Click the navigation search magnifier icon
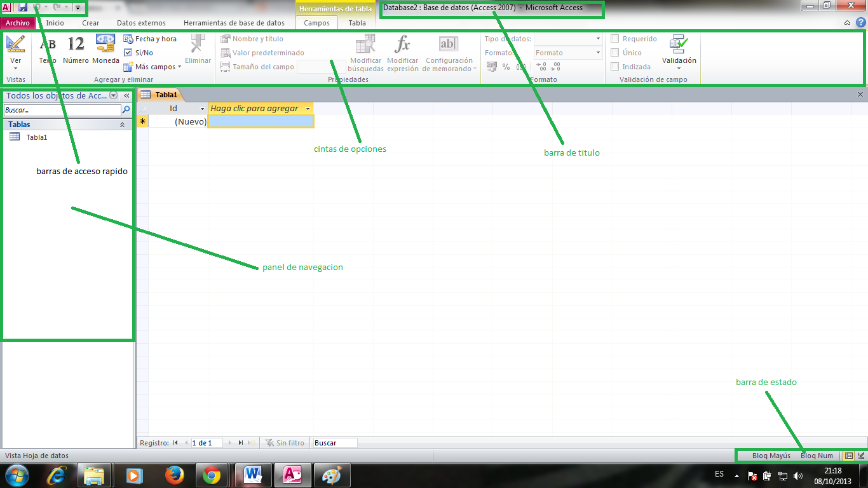 (126, 110)
